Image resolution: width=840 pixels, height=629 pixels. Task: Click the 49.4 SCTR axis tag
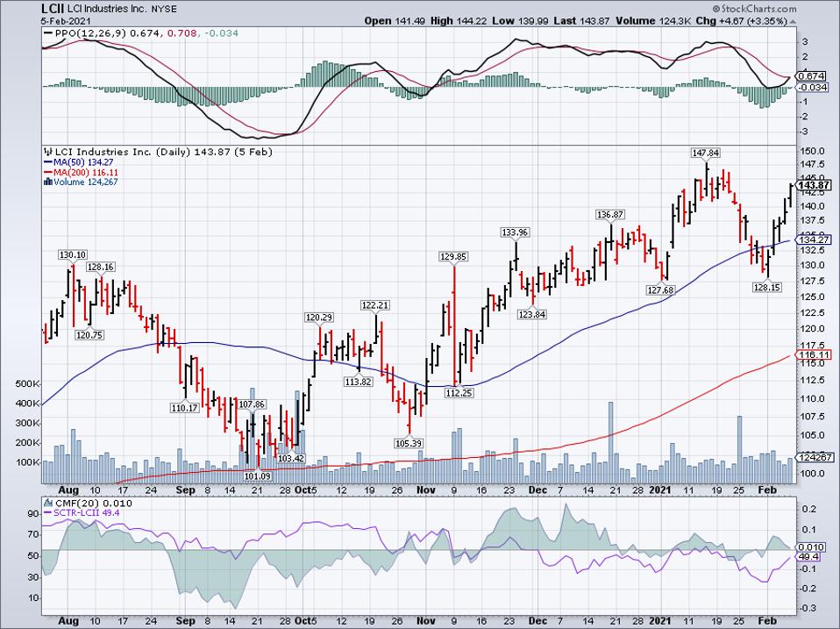809,557
